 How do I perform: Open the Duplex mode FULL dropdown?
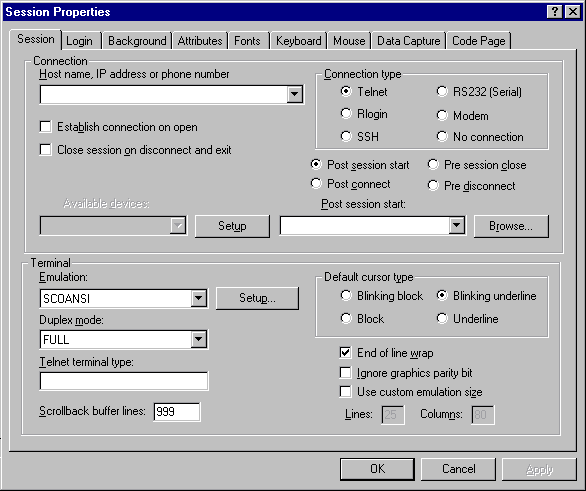198,339
